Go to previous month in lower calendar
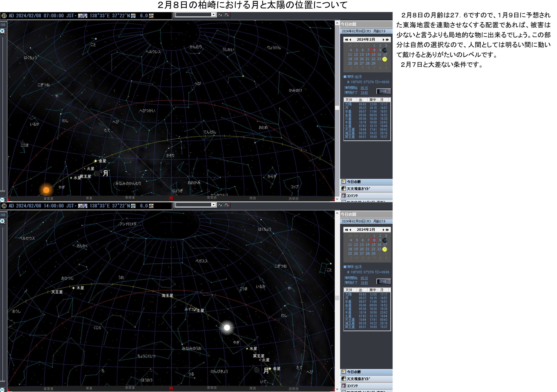The width and height of the screenshot is (557, 392). click(350, 230)
